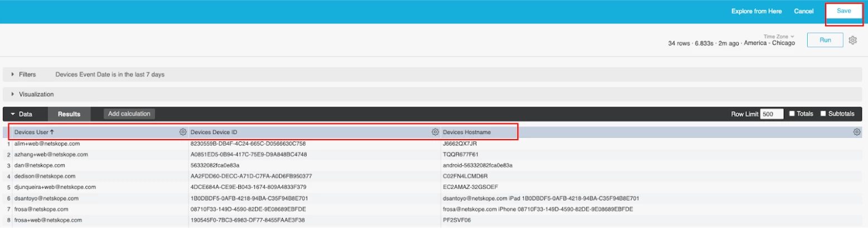Viewport: 868px width, 229px height.
Task: Select dsantoyo@netskope.com user cell
Action: [x=46, y=198]
